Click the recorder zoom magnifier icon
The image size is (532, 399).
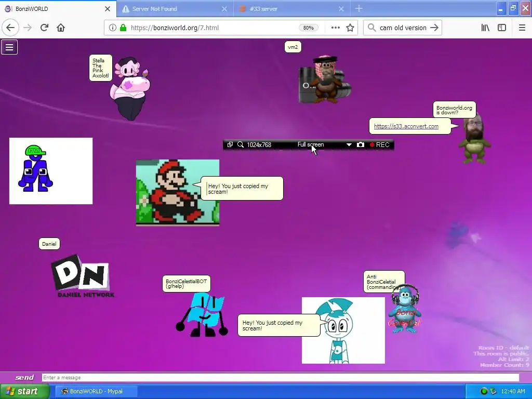point(241,144)
